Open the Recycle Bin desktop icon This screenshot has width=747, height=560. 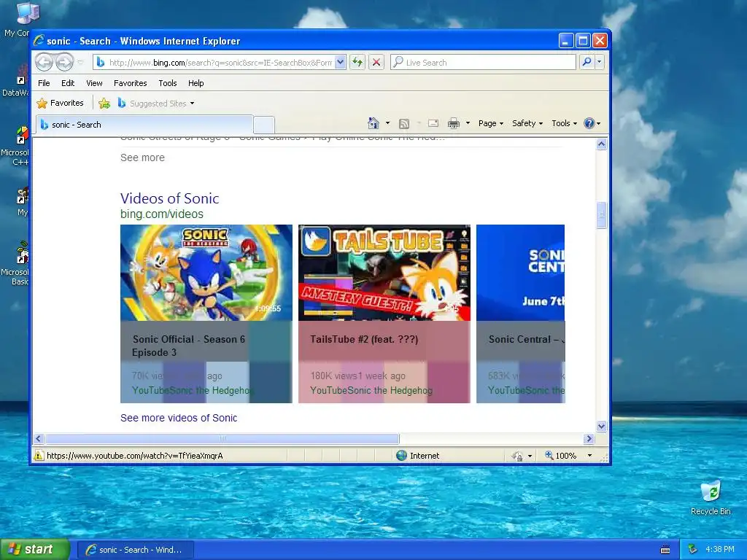[x=711, y=497]
